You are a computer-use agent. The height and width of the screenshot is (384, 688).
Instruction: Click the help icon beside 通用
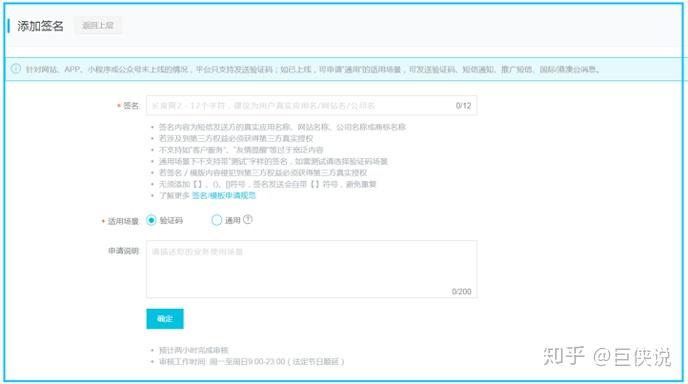click(x=248, y=219)
